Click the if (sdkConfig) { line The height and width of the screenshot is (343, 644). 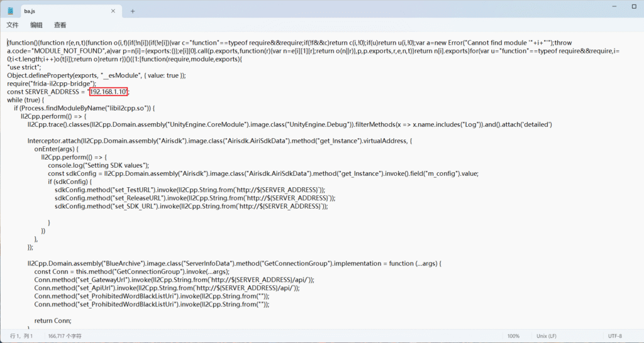pos(70,182)
